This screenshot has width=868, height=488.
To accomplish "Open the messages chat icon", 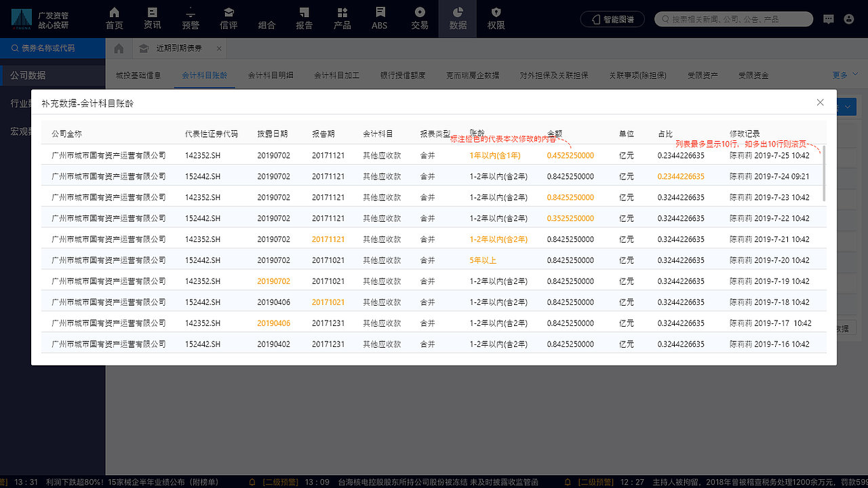I will coord(829,20).
